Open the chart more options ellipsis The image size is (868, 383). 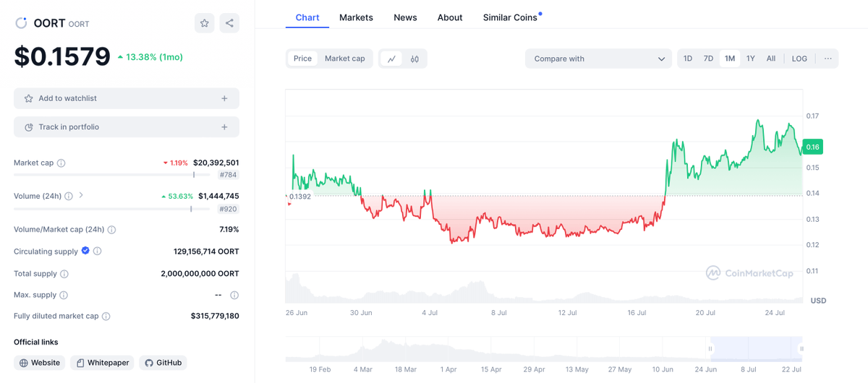pos(827,59)
